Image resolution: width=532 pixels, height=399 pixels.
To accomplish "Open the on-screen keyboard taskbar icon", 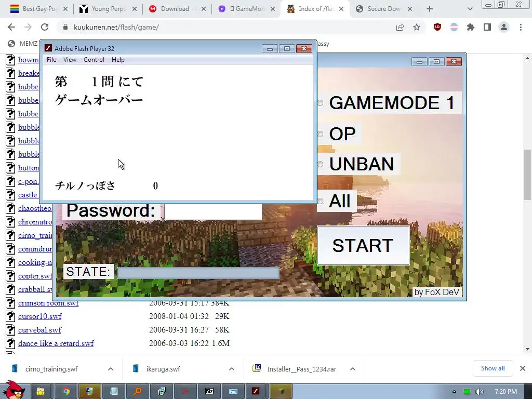I will coord(233,392).
